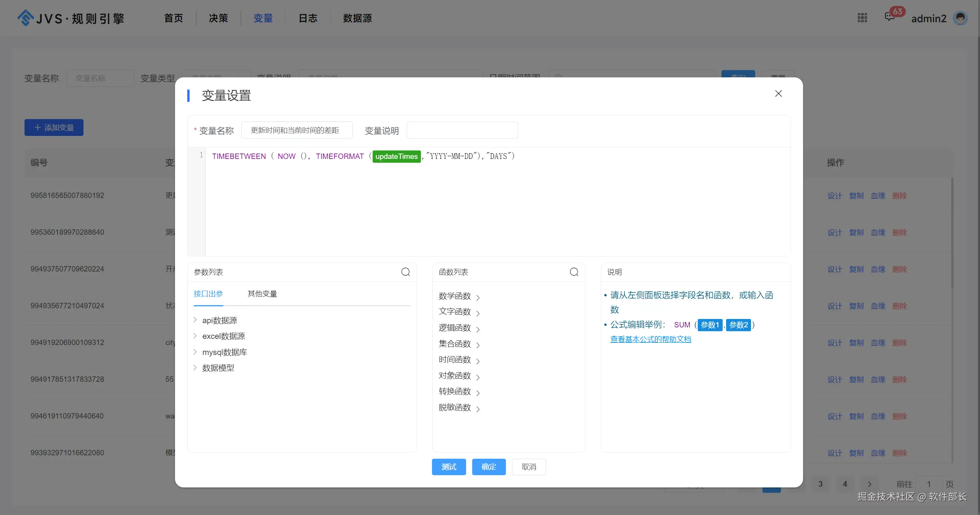Click the search icon in 参数列表 panel
The width and height of the screenshot is (980, 515).
(405, 272)
